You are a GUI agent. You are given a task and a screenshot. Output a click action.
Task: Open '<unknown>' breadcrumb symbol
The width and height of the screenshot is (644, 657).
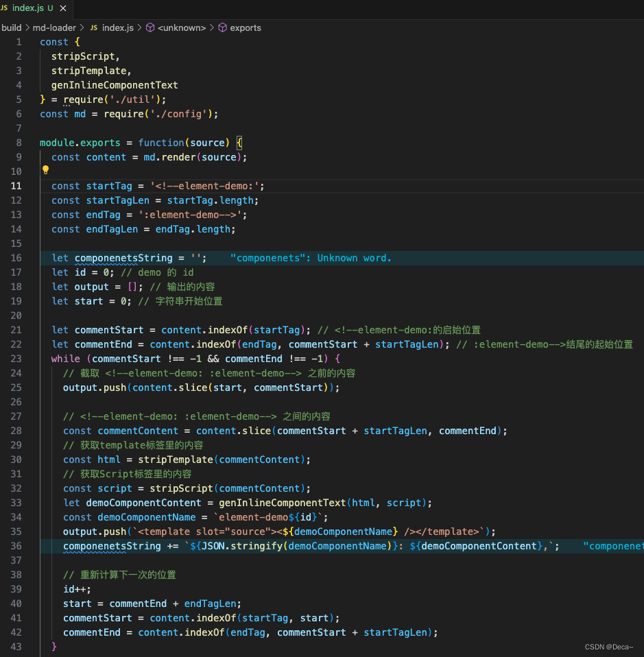pos(182,27)
